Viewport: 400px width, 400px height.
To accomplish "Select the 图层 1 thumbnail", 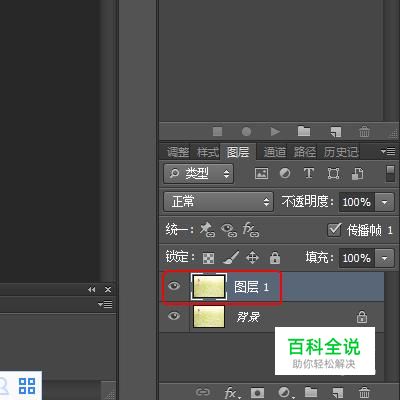I will point(209,286).
